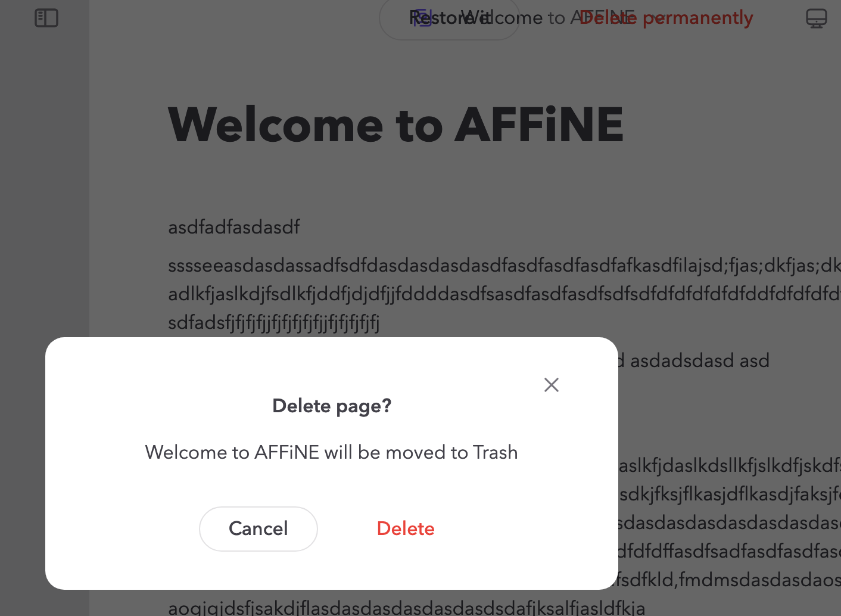Click the Delete page? dialog title
Screen dimensions: 841x616
pos(332,406)
